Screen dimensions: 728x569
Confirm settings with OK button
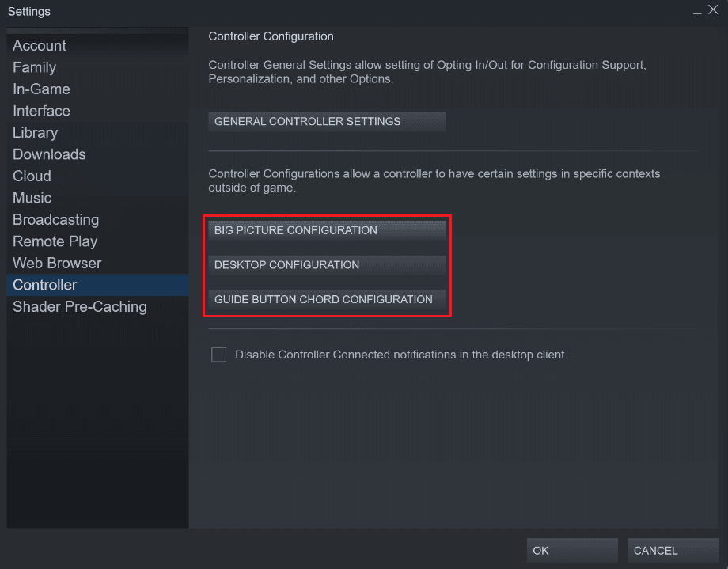click(572, 551)
